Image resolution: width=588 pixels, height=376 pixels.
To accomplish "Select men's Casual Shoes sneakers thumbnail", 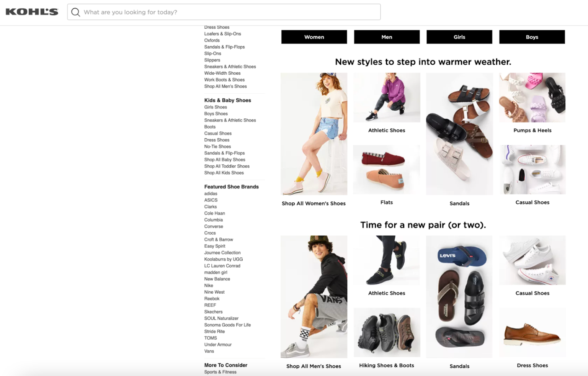I will point(532,260).
